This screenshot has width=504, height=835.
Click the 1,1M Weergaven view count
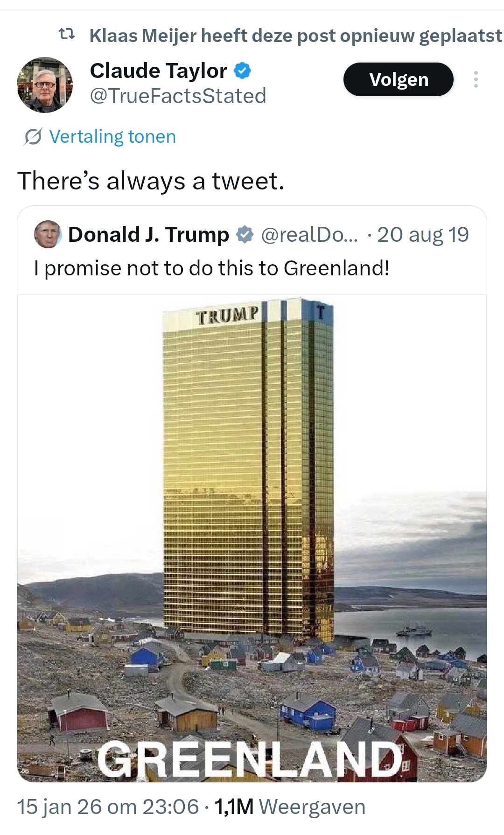coord(289,807)
